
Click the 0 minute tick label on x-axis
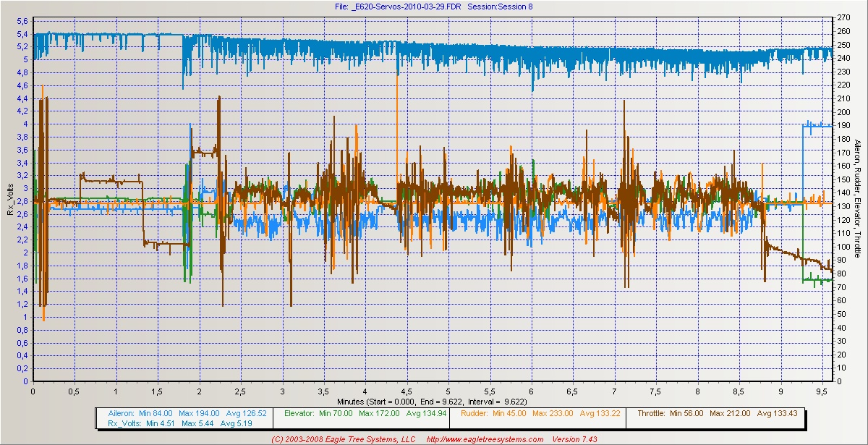[x=33, y=391]
